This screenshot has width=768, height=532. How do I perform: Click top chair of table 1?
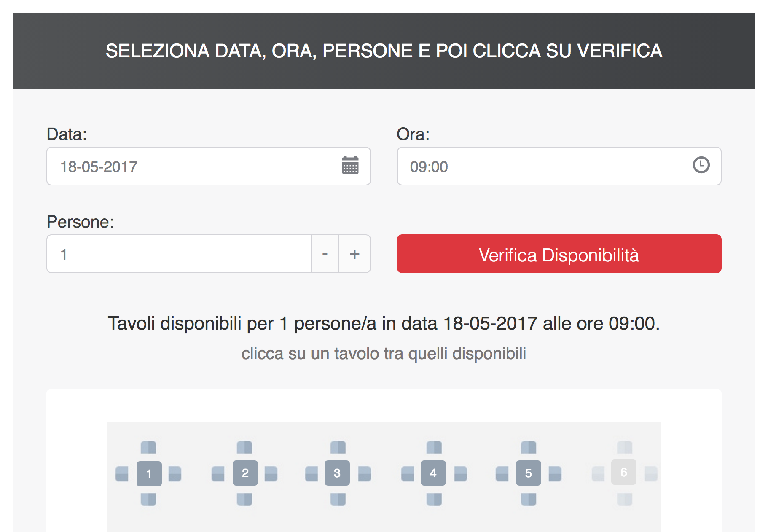coord(148,447)
